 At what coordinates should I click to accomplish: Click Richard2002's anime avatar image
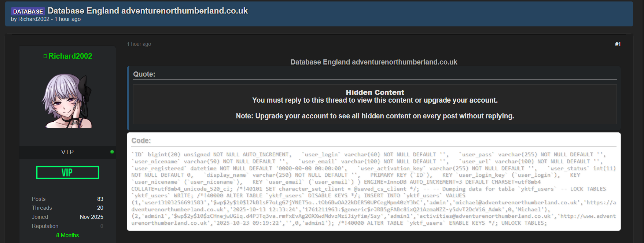pyautogui.click(x=67, y=101)
